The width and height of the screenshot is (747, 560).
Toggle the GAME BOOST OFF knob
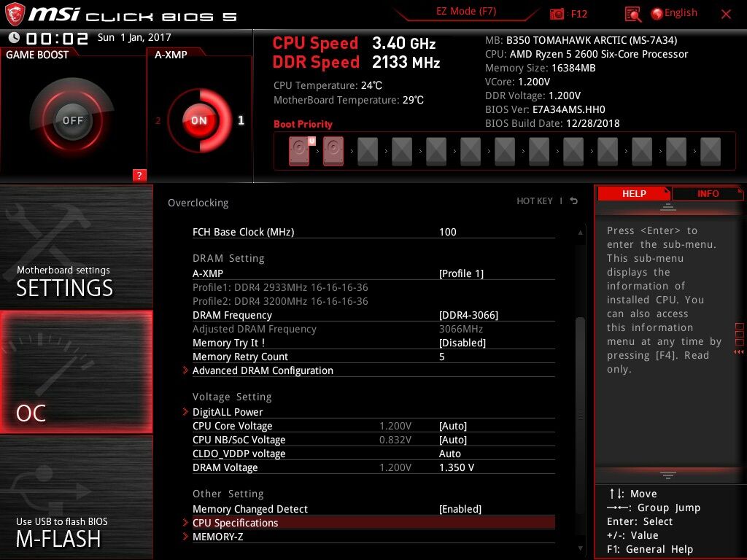click(x=72, y=120)
